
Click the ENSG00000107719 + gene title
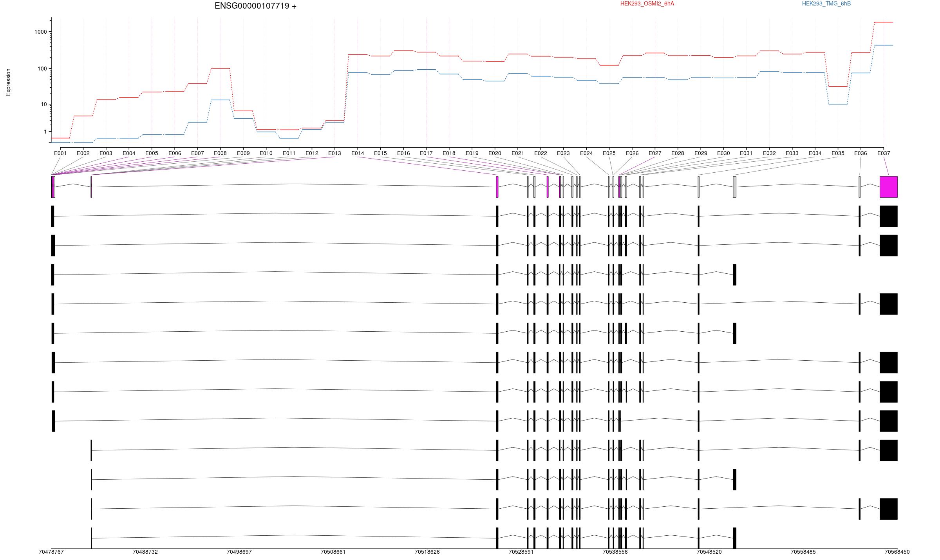[x=255, y=6]
